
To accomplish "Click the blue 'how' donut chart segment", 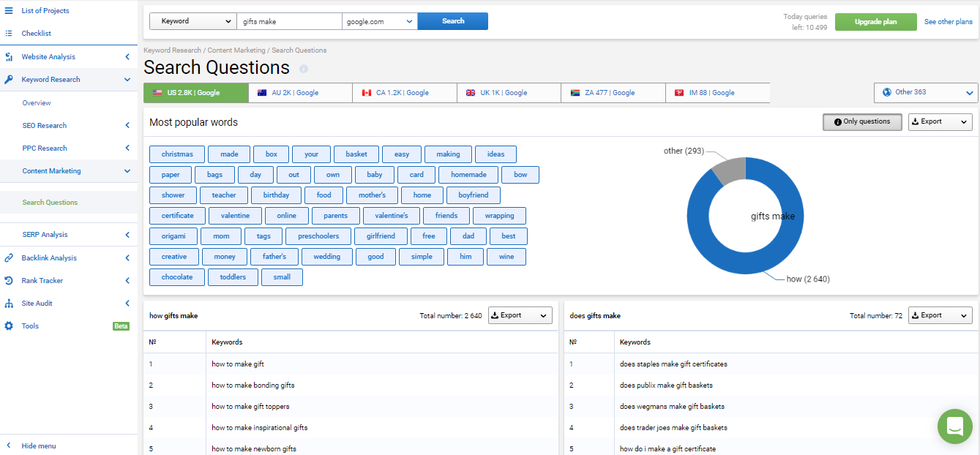I will (703, 249).
